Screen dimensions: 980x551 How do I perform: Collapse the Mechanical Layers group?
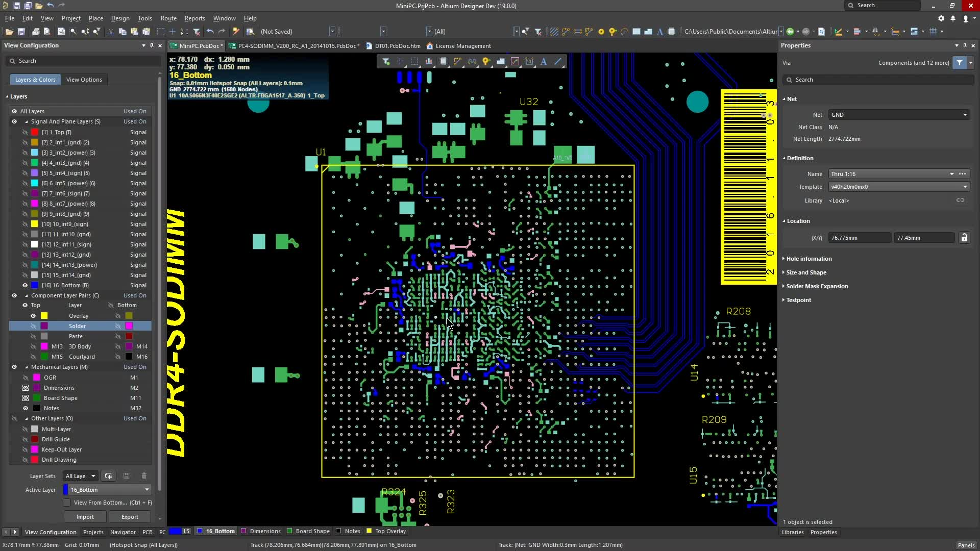pos(27,367)
